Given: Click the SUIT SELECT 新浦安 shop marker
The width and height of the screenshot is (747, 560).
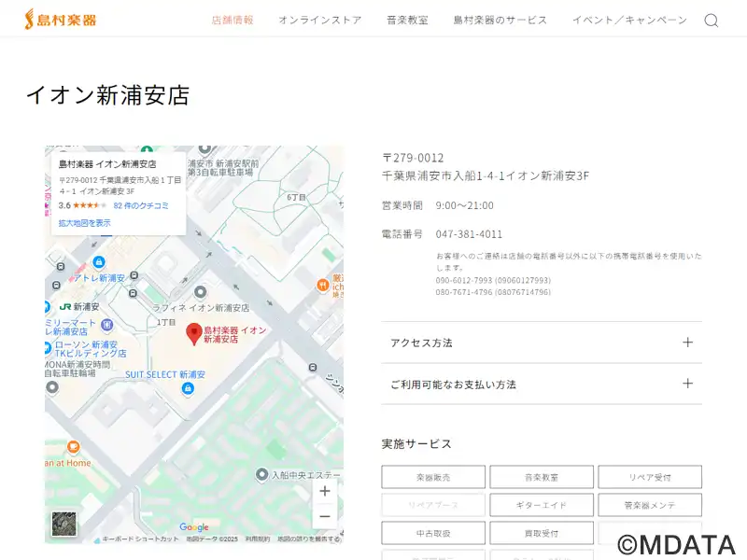Looking at the screenshot, I should 188,389.
